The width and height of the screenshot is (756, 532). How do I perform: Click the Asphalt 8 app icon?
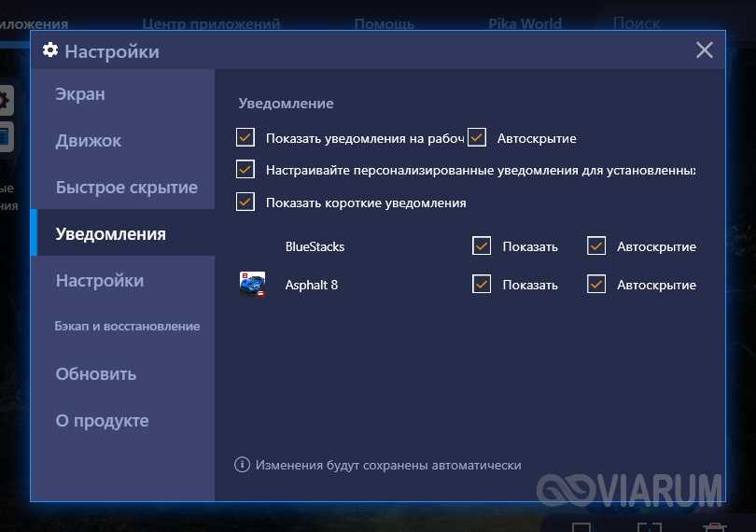pos(252,285)
